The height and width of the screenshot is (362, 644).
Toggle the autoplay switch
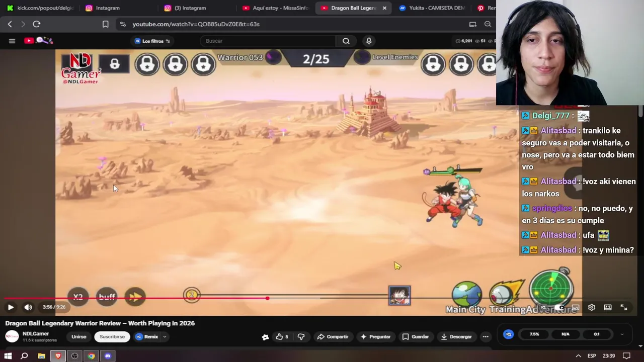(x=559, y=307)
